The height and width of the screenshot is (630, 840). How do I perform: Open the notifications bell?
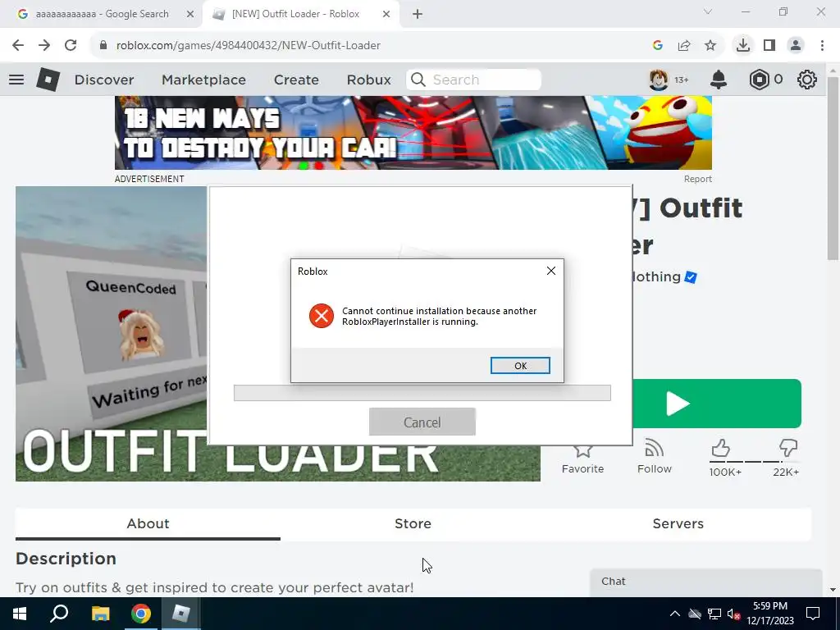[719, 80]
